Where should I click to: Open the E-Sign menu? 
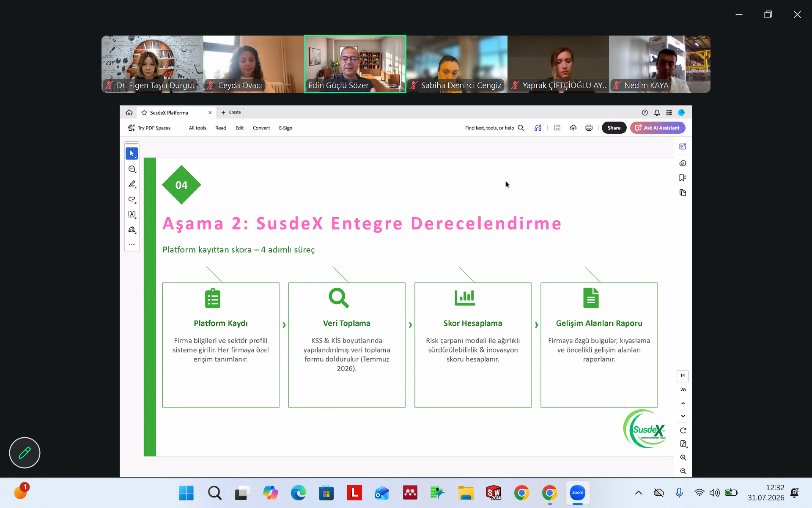click(x=285, y=128)
